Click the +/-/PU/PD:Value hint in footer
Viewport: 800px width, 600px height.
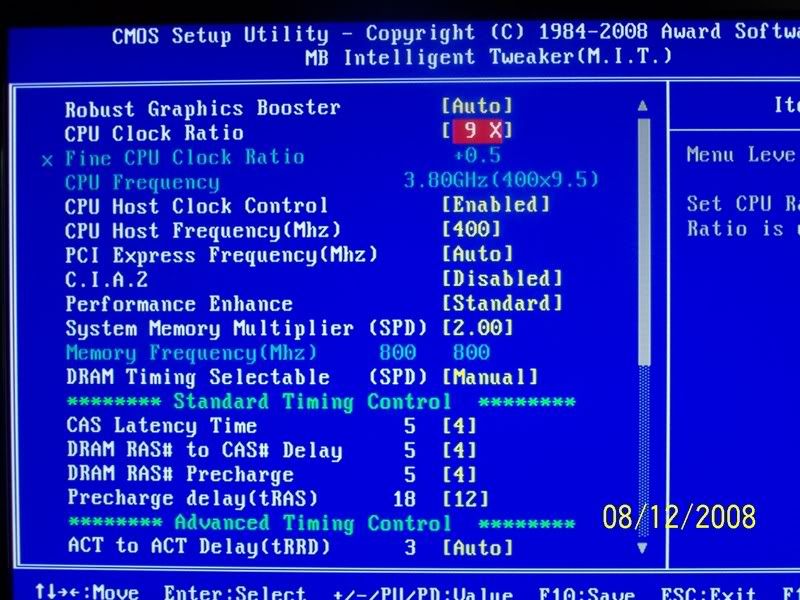tap(423, 593)
